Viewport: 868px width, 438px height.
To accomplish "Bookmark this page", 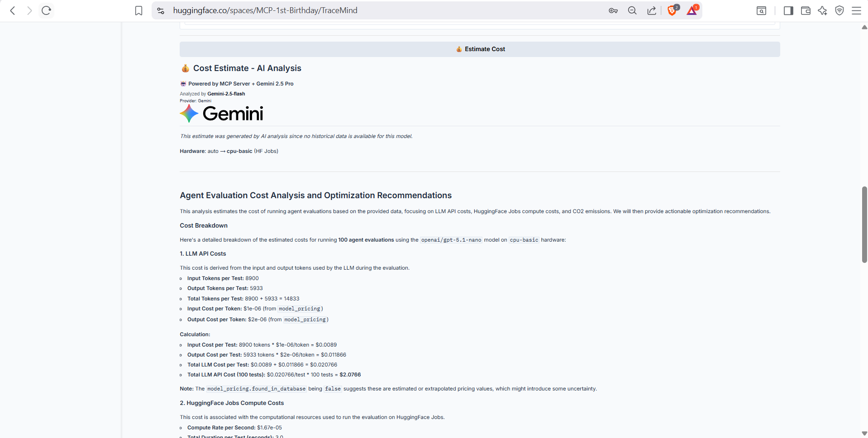I will [x=139, y=10].
